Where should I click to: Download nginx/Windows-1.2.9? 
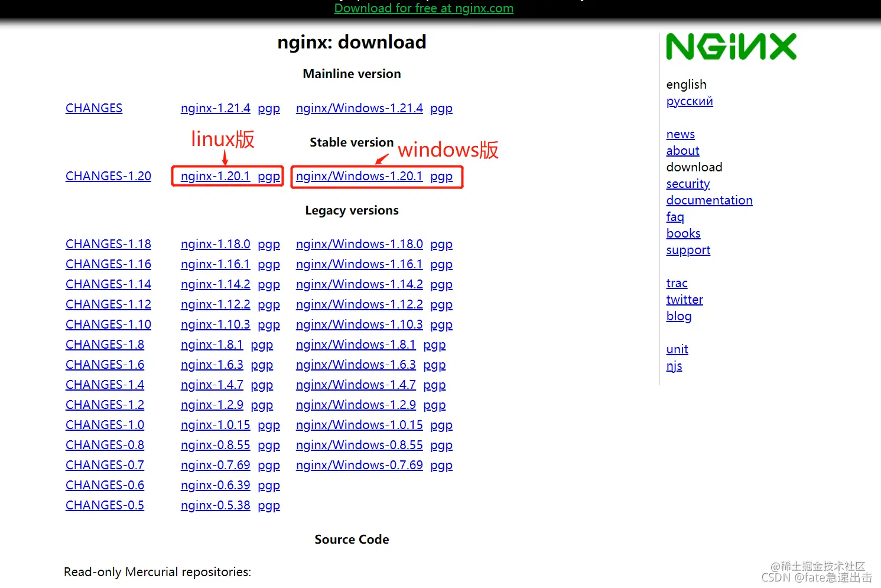tap(356, 405)
